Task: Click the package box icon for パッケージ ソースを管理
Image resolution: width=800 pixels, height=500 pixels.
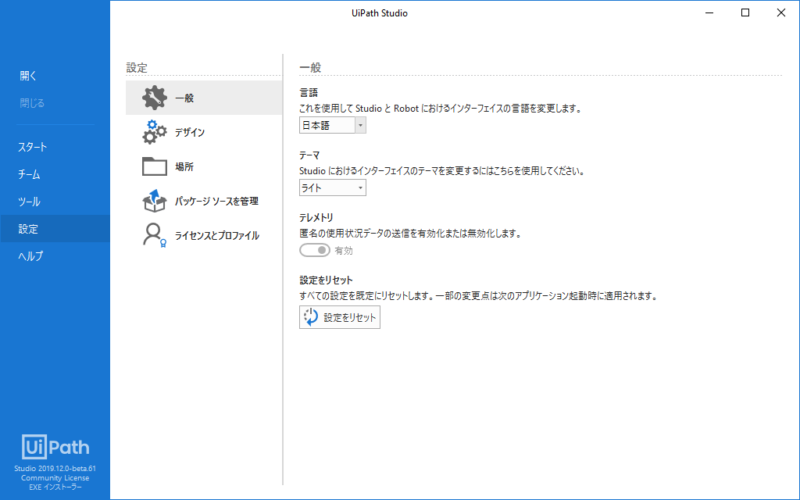Action: tap(155, 200)
